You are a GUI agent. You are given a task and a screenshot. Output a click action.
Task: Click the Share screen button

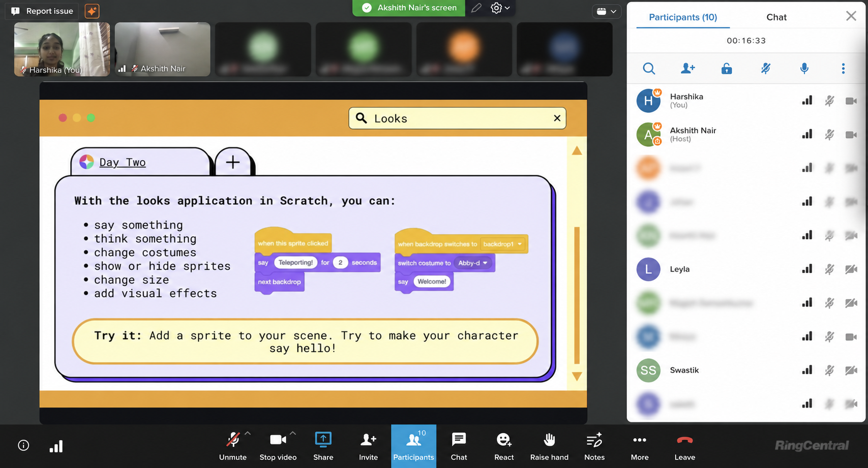click(323, 446)
